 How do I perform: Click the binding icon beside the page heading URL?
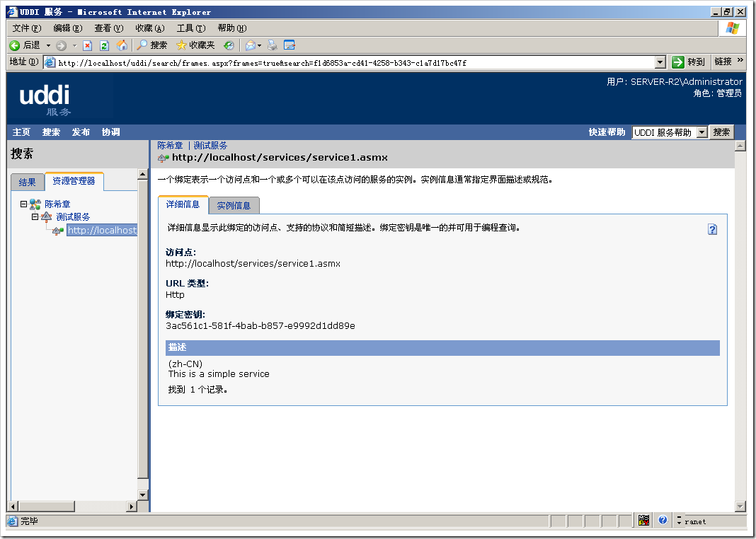[163, 158]
